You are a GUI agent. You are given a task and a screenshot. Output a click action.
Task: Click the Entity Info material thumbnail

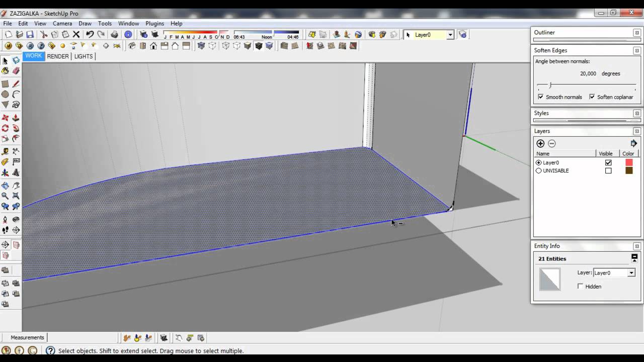tap(549, 279)
